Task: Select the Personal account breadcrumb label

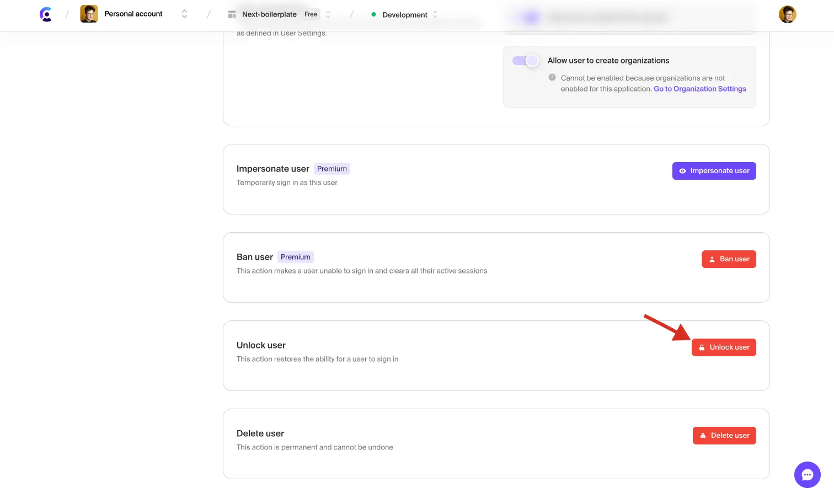Action: [x=133, y=14]
